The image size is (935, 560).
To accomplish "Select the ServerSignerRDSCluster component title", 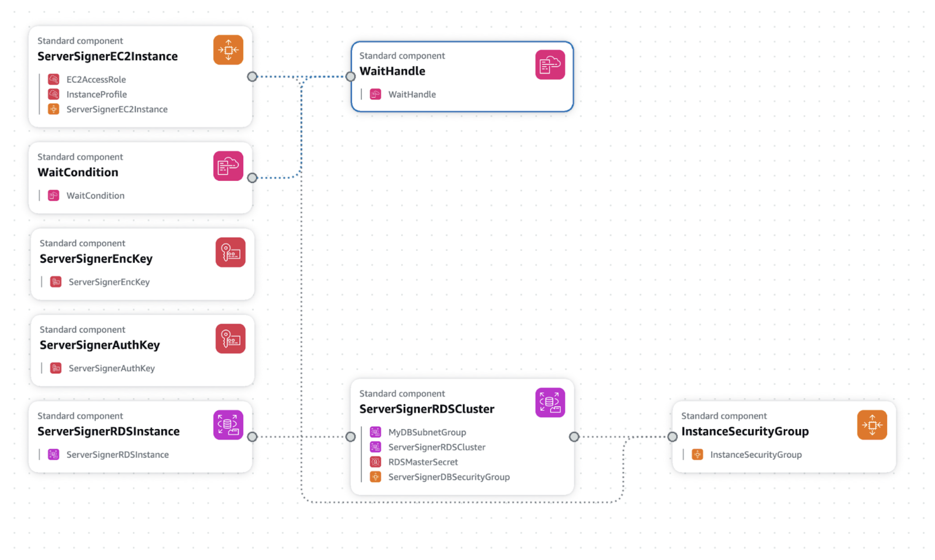I will (426, 409).
